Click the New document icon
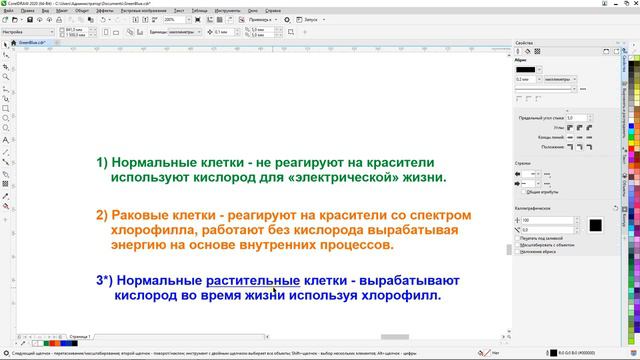The height and width of the screenshot is (360, 640). 5,20
